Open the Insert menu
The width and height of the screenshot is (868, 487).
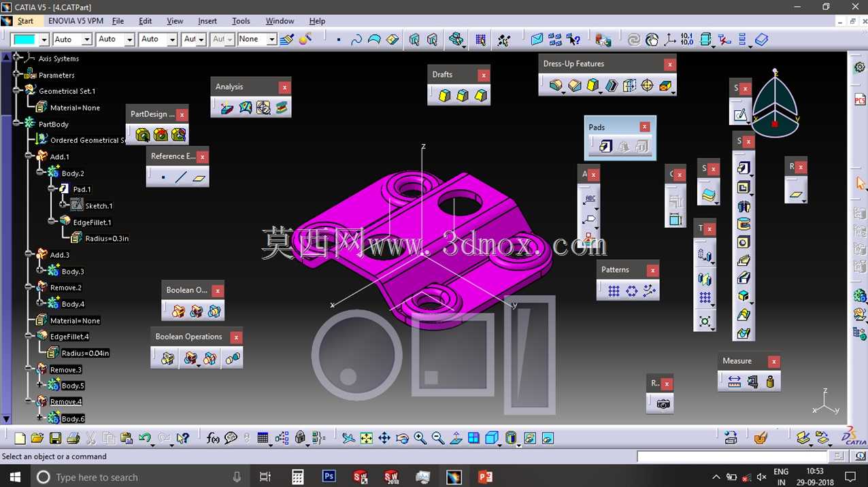207,21
